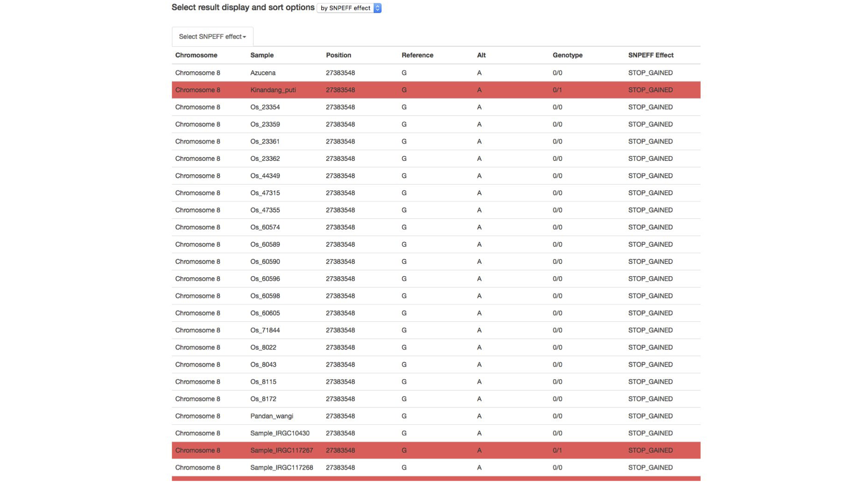The image size is (868, 488).
Task: Click the 0/0 genotype in Azucena row
Action: pyautogui.click(x=557, y=73)
